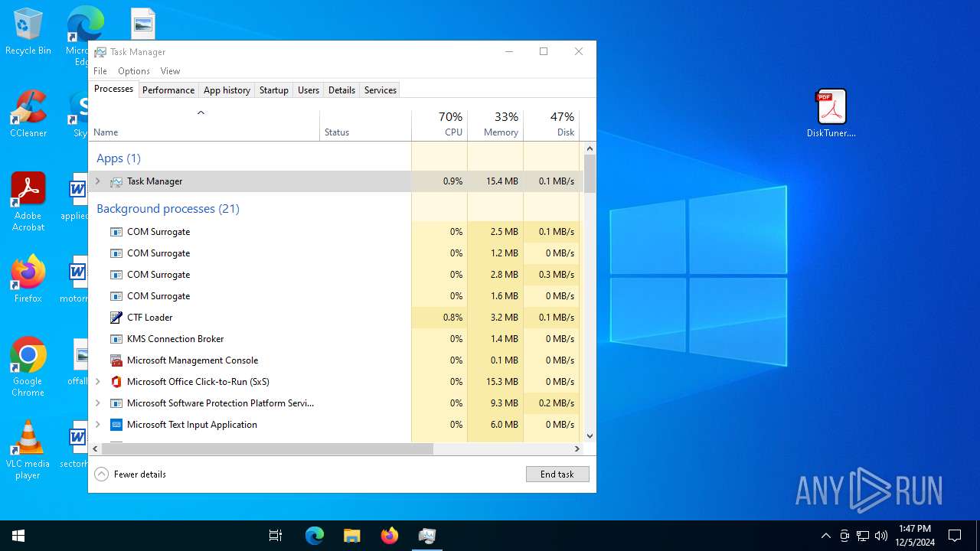Open the network icon in system tray
This screenshot has height=551, width=980.
863,536
